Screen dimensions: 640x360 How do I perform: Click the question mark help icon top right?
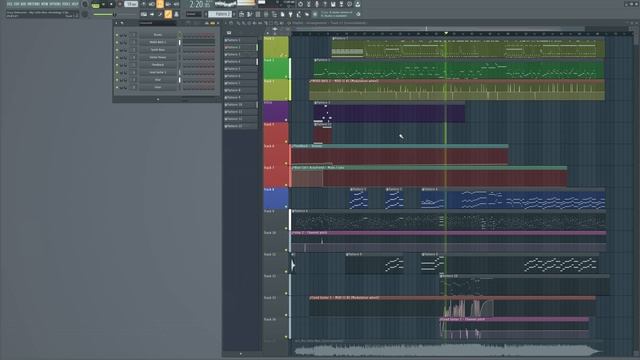click(x=325, y=4)
